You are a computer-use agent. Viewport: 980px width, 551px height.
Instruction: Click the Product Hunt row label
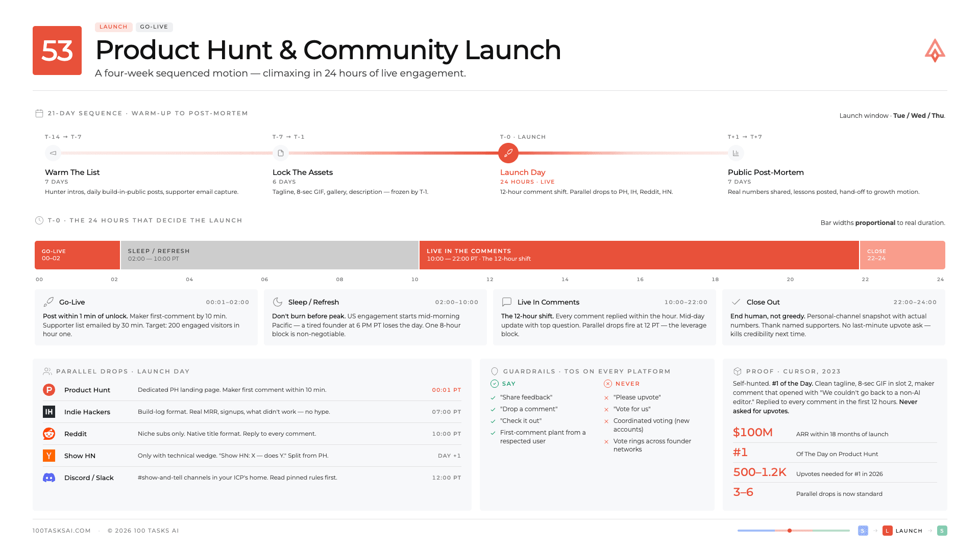[87, 390]
